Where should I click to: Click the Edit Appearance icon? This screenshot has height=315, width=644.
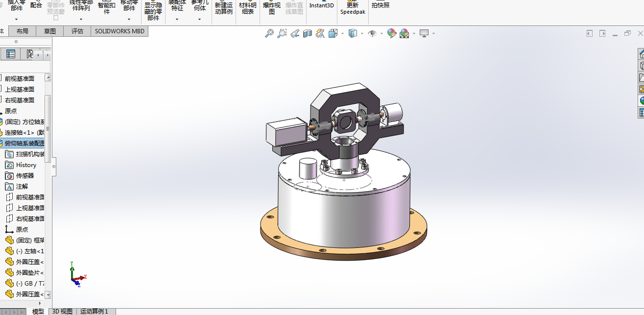[x=391, y=33]
